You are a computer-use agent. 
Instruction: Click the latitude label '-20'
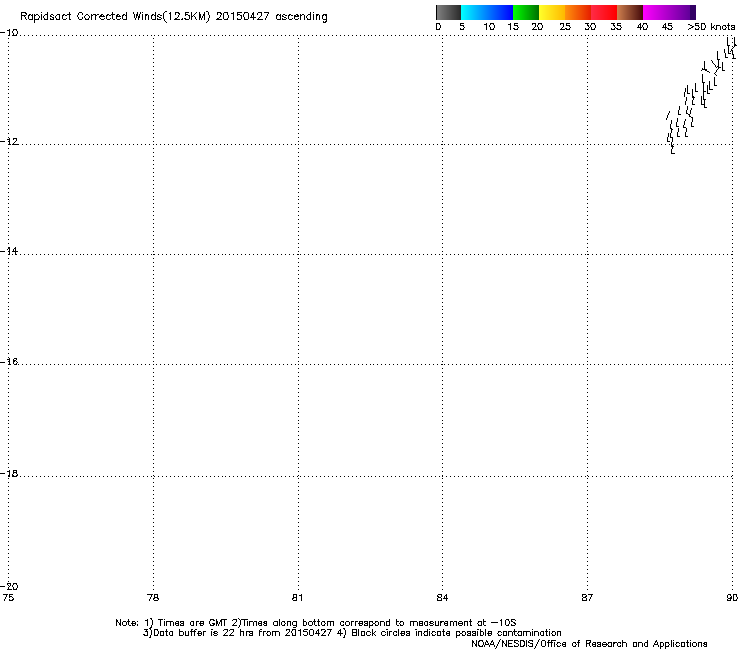point(9,586)
